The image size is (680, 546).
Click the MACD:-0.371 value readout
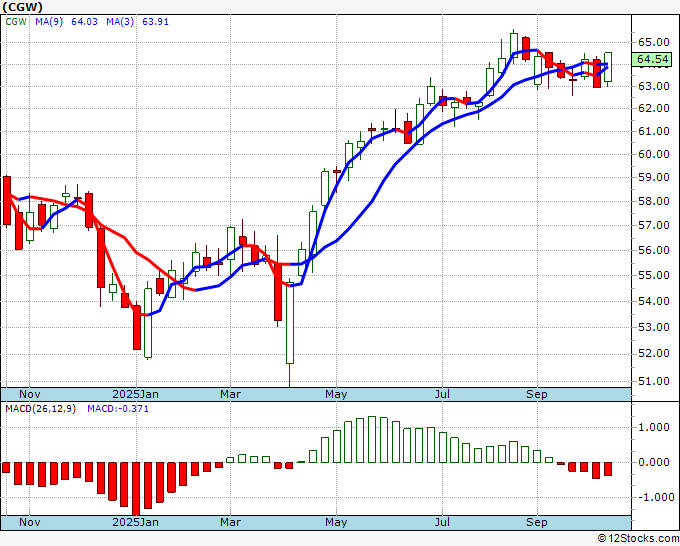tap(118, 409)
